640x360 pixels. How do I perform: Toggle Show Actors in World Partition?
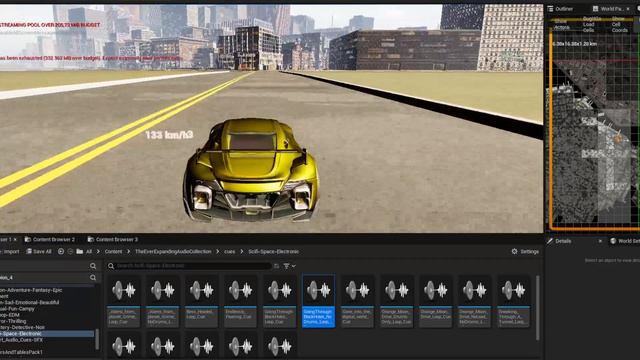pyautogui.click(x=562, y=24)
